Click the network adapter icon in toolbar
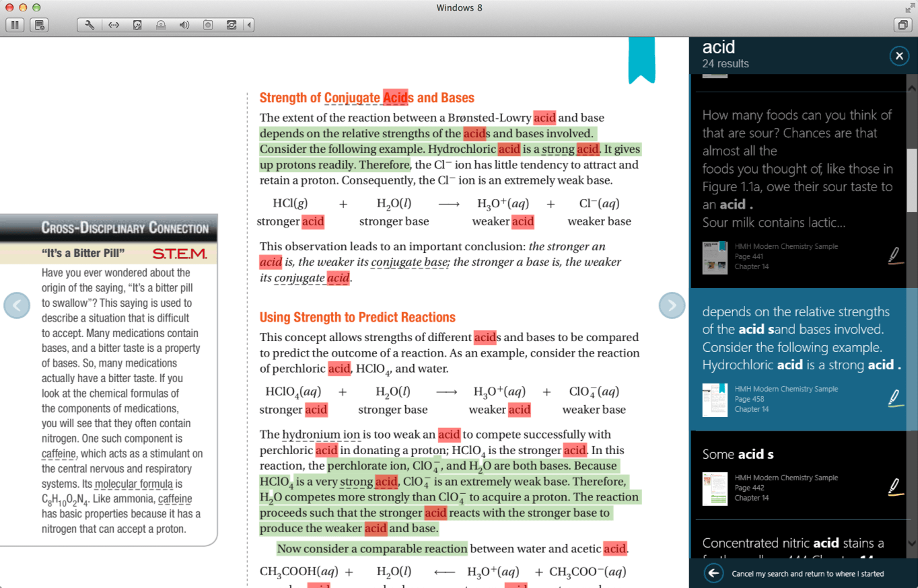The width and height of the screenshot is (918, 588). [114, 25]
